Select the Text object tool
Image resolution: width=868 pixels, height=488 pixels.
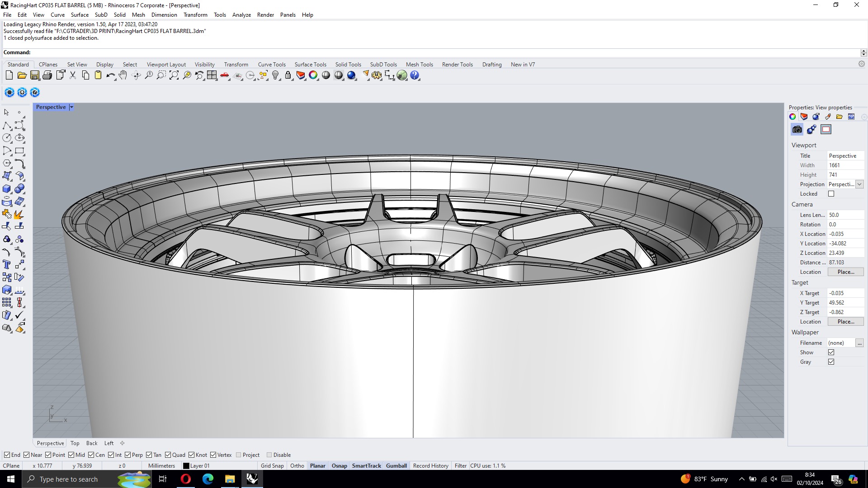pos(7,265)
